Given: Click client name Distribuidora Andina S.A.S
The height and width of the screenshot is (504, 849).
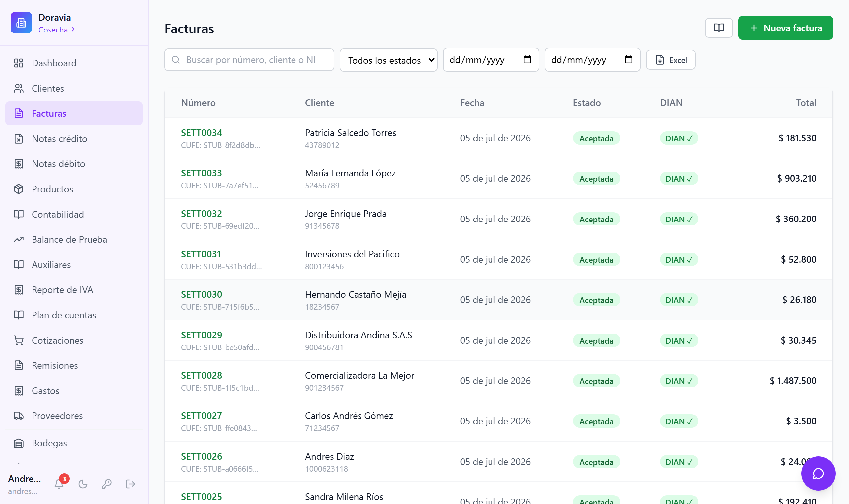Looking at the screenshot, I should click(x=358, y=335).
